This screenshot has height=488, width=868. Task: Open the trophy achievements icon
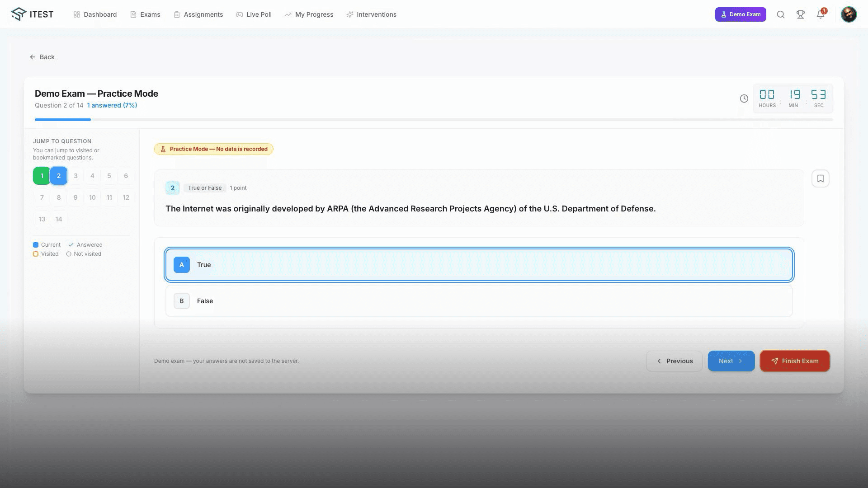tap(801, 14)
